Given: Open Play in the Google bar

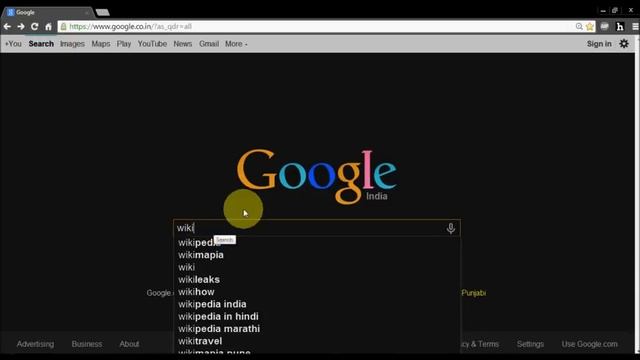Looking at the screenshot, I should [x=124, y=44].
